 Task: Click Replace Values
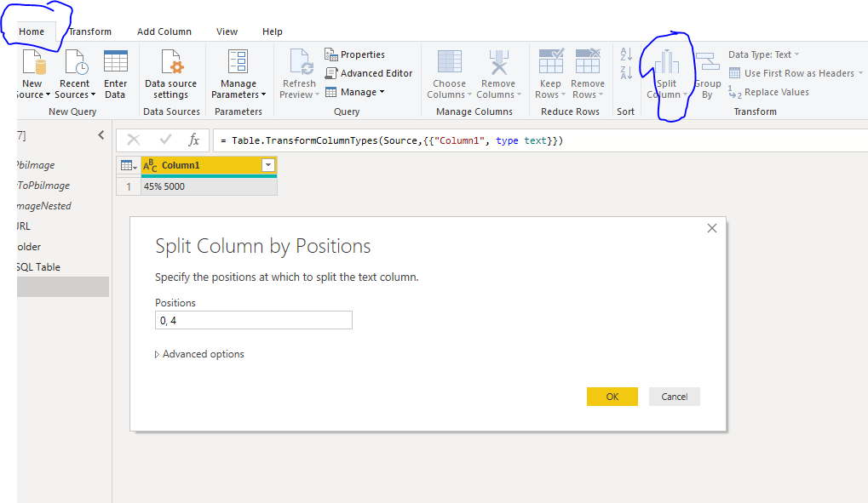click(x=769, y=92)
